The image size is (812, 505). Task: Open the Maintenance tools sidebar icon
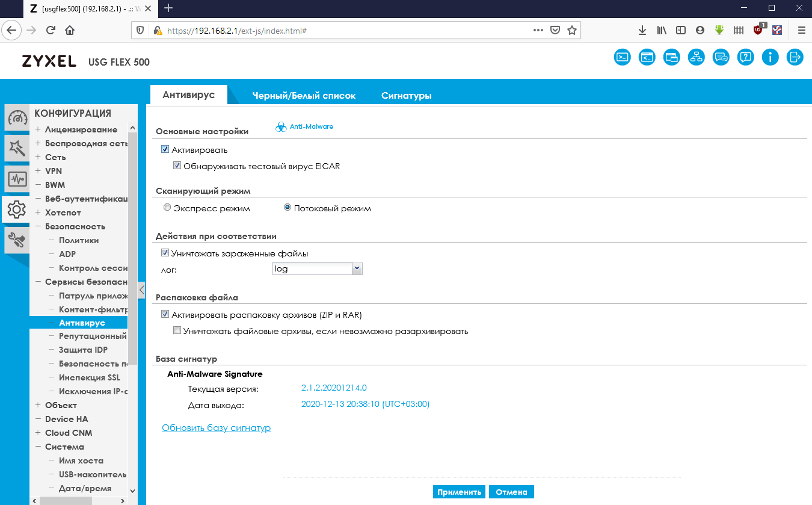click(17, 240)
